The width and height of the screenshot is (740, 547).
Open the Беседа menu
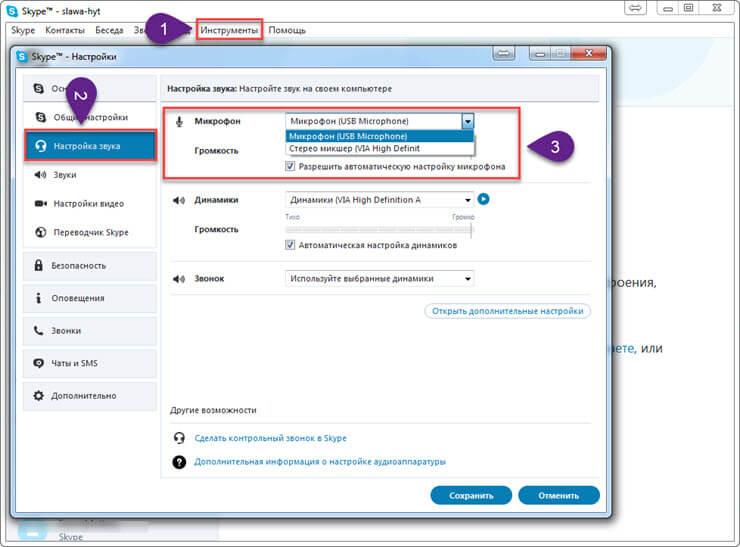109,30
